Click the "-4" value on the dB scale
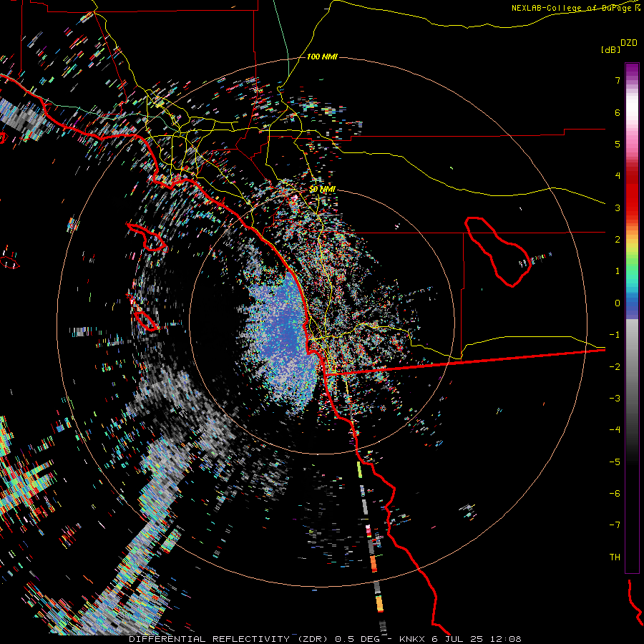Image resolution: width=644 pixels, height=644 pixels. pyautogui.click(x=615, y=430)
